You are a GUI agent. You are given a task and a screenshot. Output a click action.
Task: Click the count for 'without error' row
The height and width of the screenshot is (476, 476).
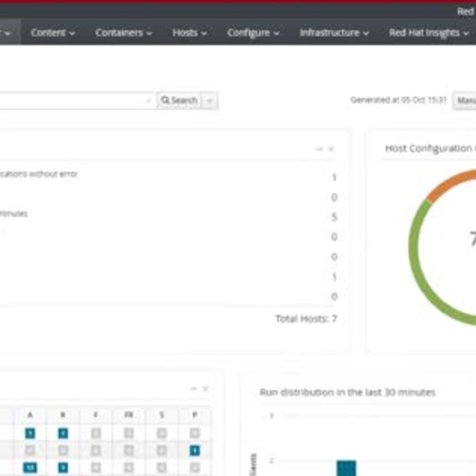click(334, 177)
